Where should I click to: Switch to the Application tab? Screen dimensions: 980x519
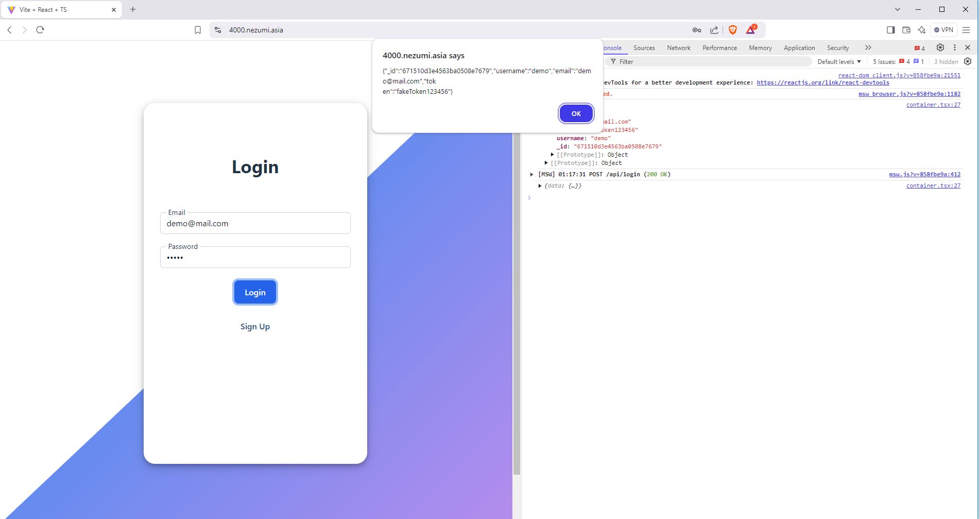(x=799, y=48)
